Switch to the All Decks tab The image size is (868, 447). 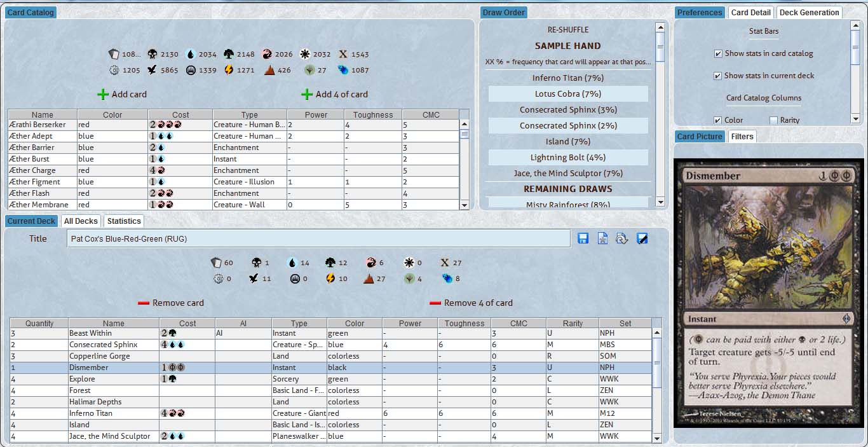(81, 221)
